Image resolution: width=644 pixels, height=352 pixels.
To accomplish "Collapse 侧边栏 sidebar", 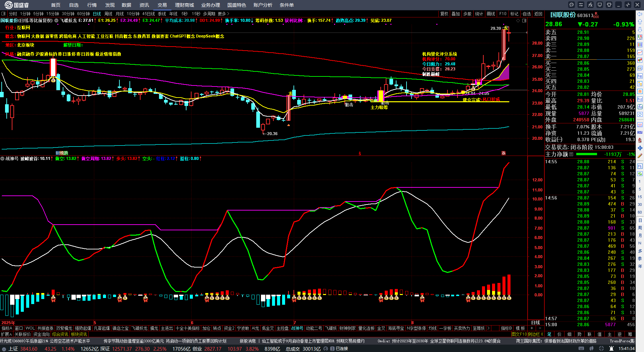I will pyautogui.click(x=536, y=334).
